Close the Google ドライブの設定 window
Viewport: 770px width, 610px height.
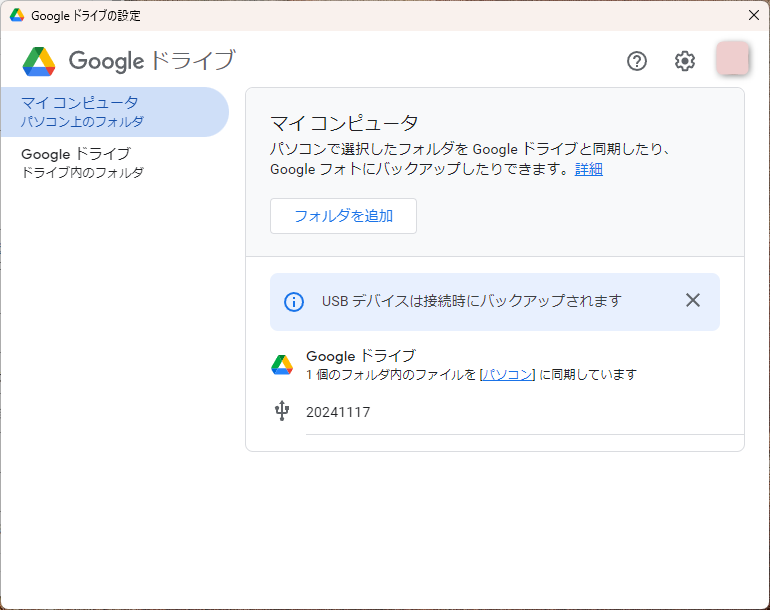(754, 15)
